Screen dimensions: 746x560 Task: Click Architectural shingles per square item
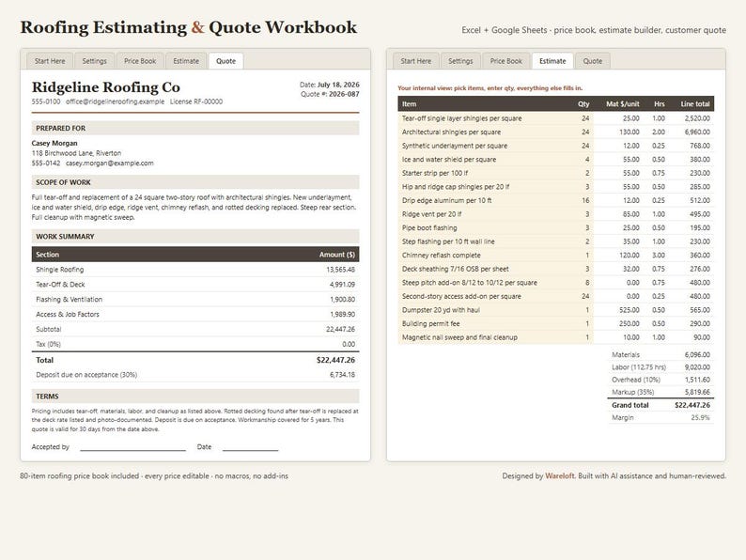tap(452, 132)
